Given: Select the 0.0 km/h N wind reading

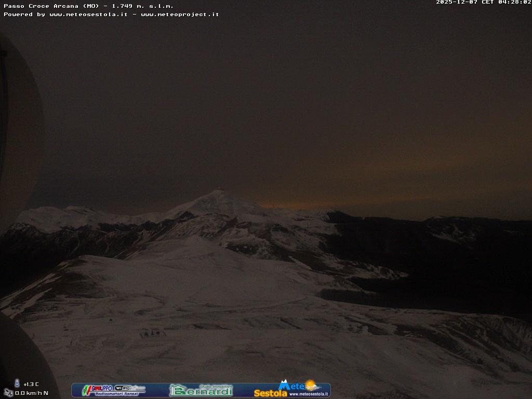Looking at the screenshot, I should click(x=31, y=393).
